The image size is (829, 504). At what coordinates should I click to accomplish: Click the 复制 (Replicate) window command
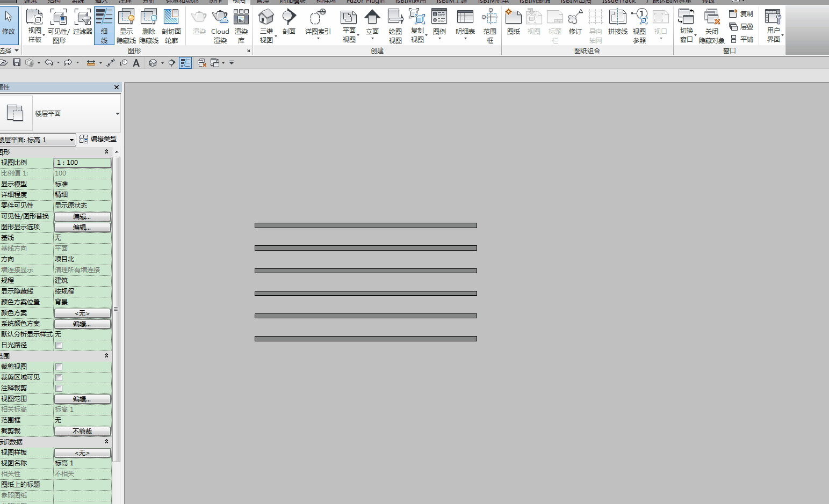click(x=741, y=13)
